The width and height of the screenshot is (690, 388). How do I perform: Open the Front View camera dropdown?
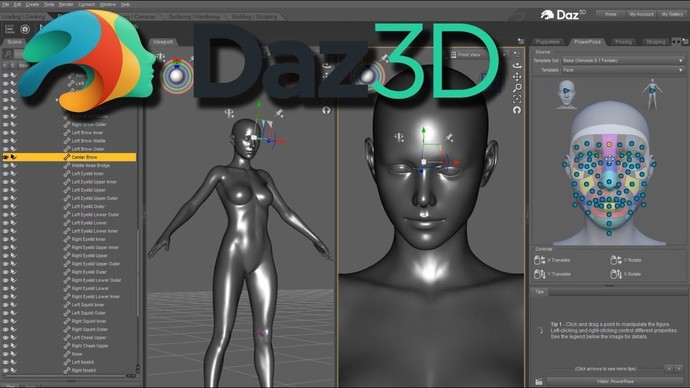pos(477,55)
